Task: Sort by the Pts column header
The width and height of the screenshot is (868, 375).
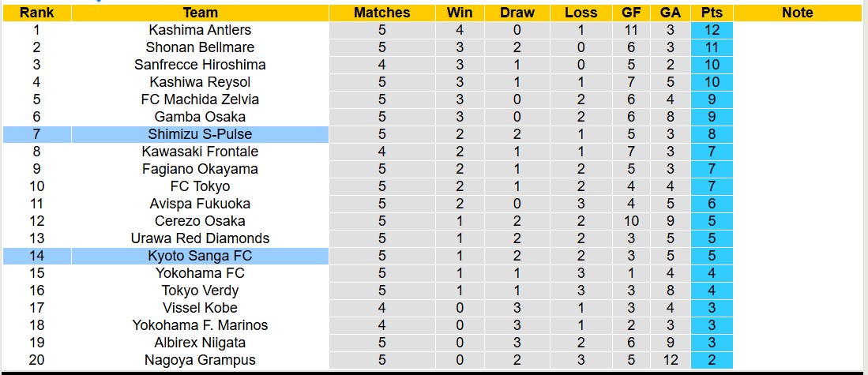Action: (x=711, y=13)
